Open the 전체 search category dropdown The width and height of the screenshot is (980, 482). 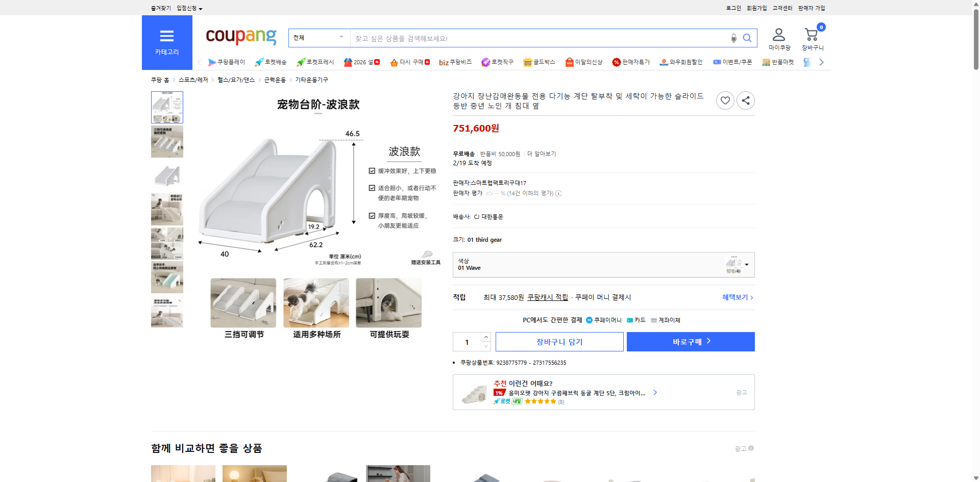click(318, 38)
